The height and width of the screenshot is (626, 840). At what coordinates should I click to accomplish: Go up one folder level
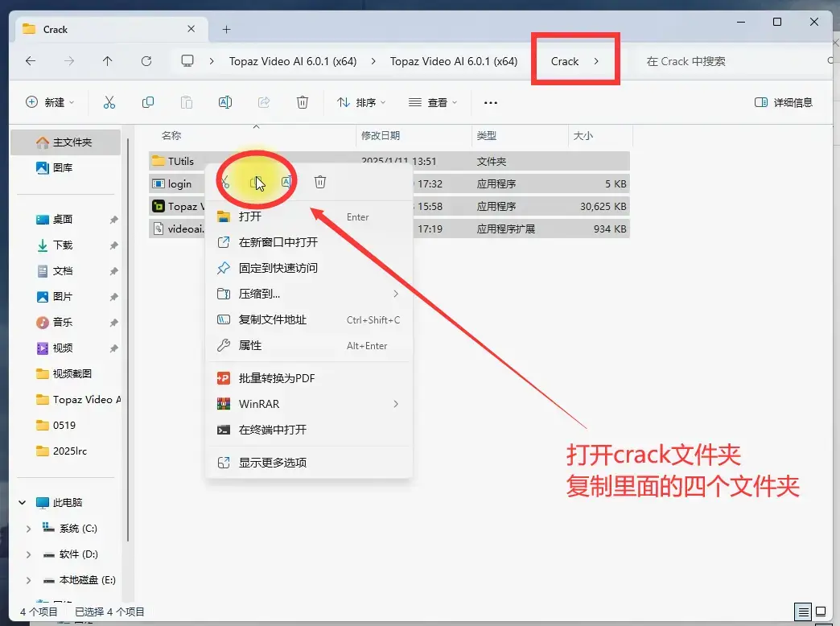pyautogui.click(x=108, y=61)
